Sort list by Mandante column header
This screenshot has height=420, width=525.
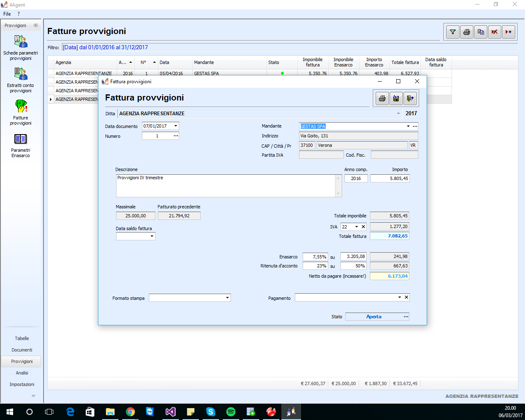(x=230, y=62)
